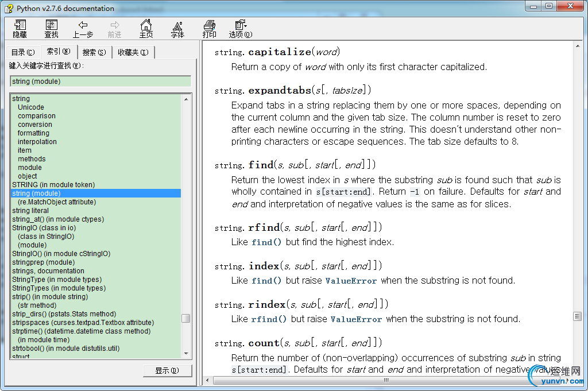Click the index list scroll up arrow
The image size is (588, 391).
(x=186, y=99)
